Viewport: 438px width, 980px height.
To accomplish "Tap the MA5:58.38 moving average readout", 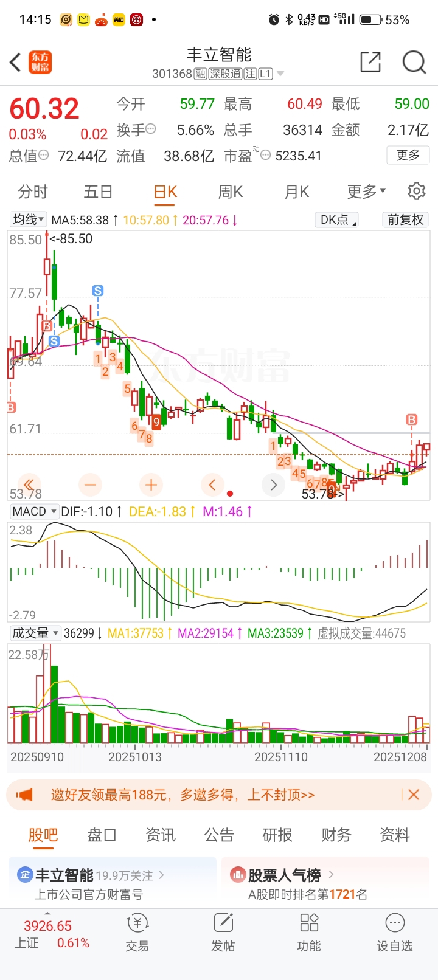I will point(85,219).
